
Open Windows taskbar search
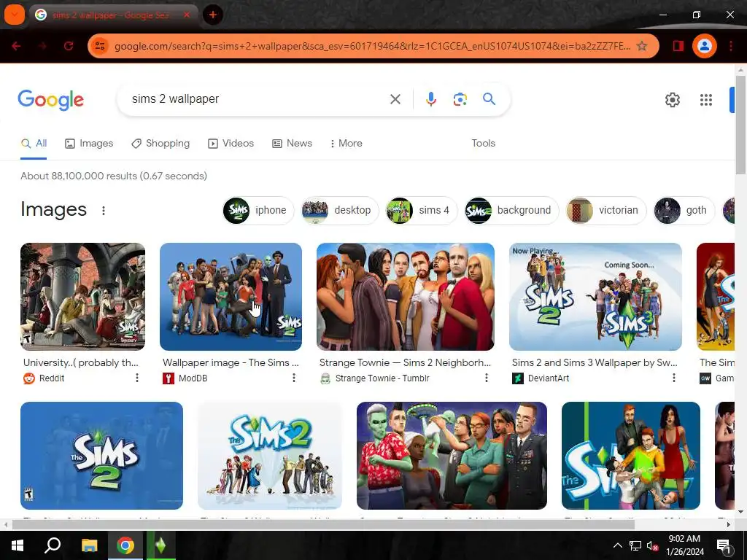(x=53, y=545)
